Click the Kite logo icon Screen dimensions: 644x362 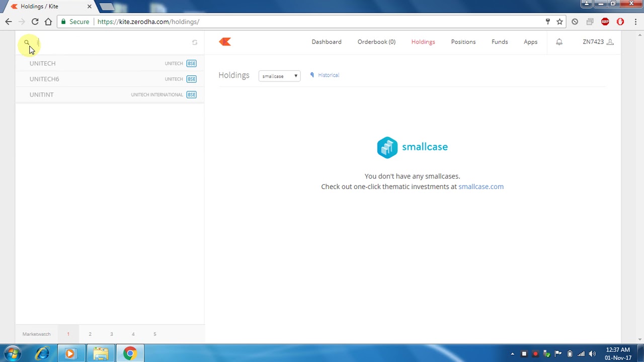[x=225, y=42]
